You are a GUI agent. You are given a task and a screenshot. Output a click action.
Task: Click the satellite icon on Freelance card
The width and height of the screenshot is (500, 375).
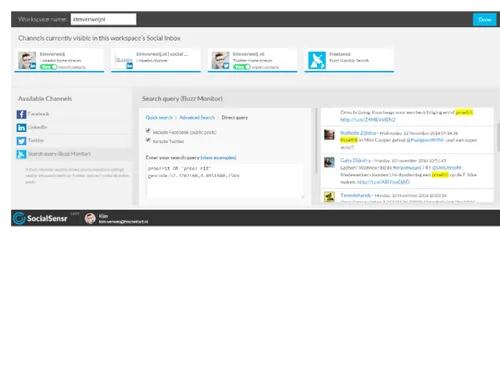[x=317, y=60]
